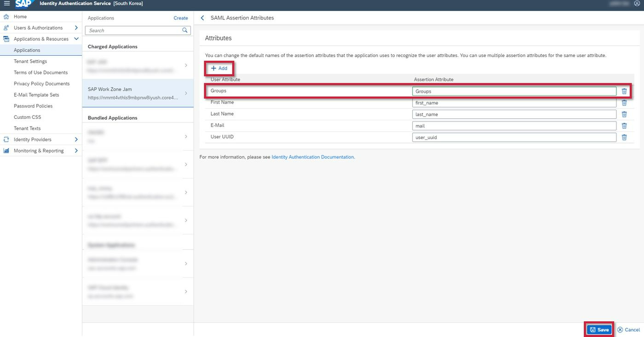Edit the user_uuid assertion attribute field

tap(514, 137)
